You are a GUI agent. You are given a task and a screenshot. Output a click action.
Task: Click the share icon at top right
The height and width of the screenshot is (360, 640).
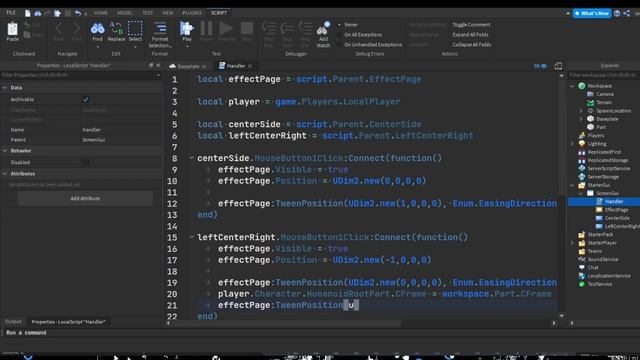[627, 13]
